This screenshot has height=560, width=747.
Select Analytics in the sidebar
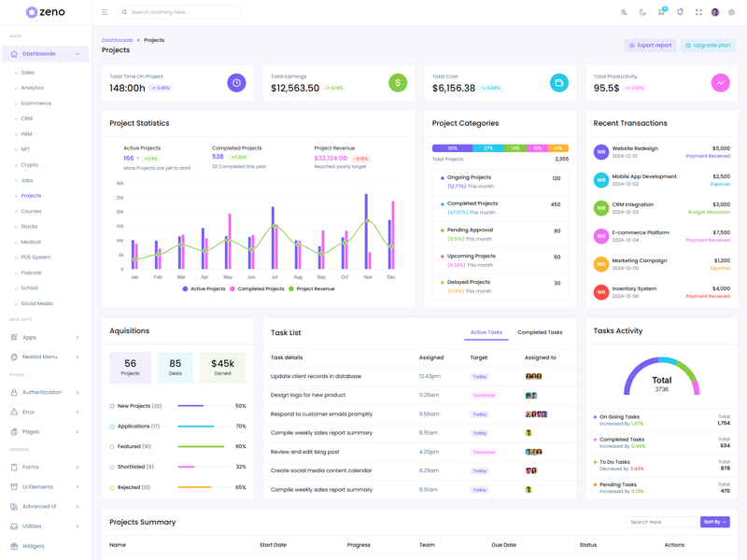point(33,88)
